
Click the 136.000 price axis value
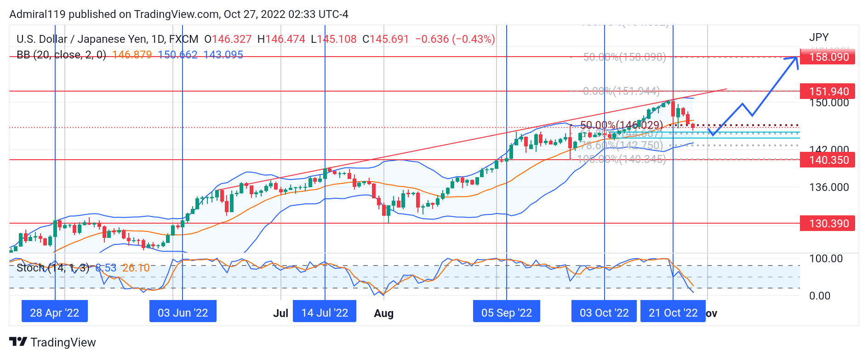829,187
